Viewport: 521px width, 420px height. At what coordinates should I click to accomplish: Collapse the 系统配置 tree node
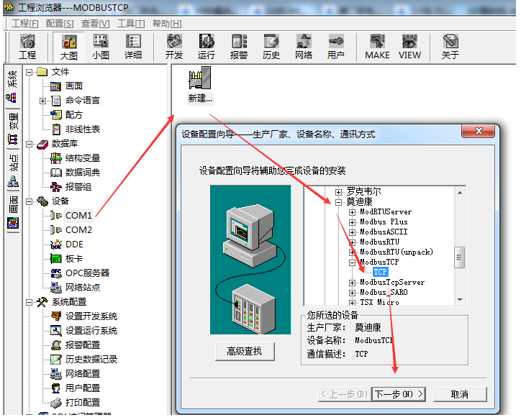coord(30,302)
